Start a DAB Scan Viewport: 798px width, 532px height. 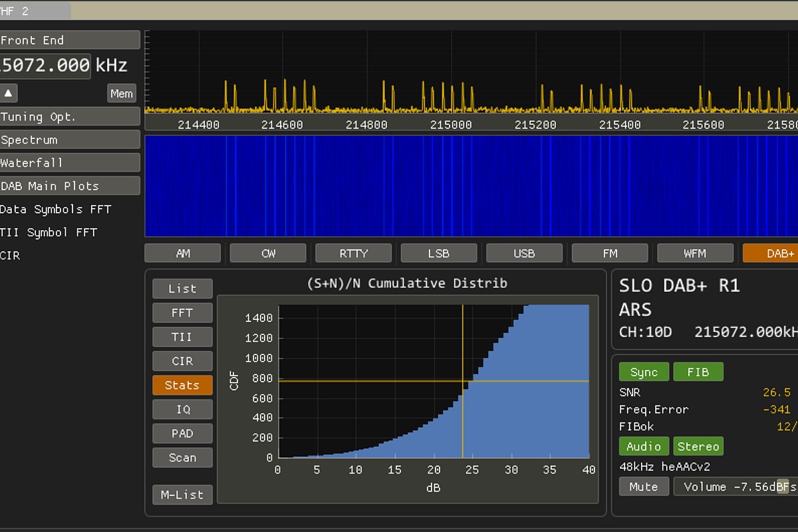[182, 458]
